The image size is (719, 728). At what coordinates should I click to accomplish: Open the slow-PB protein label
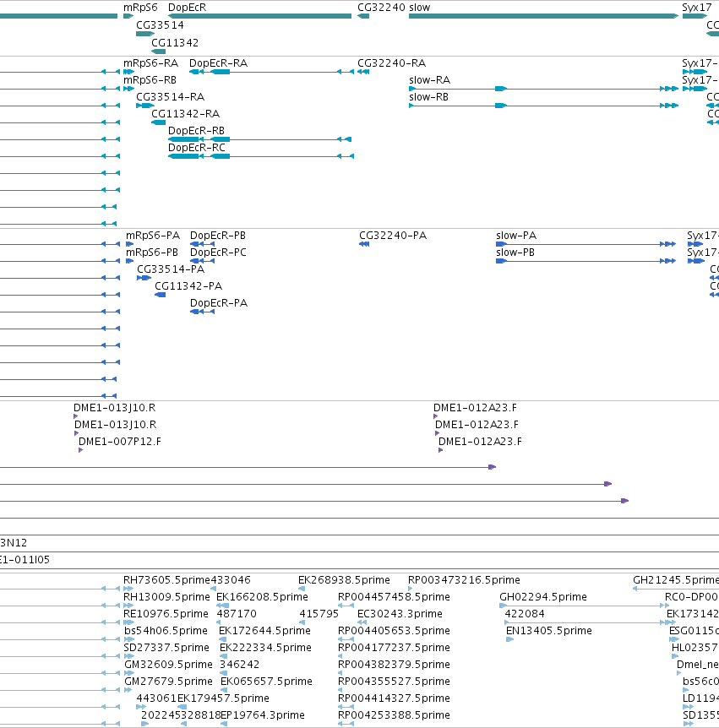515,253
